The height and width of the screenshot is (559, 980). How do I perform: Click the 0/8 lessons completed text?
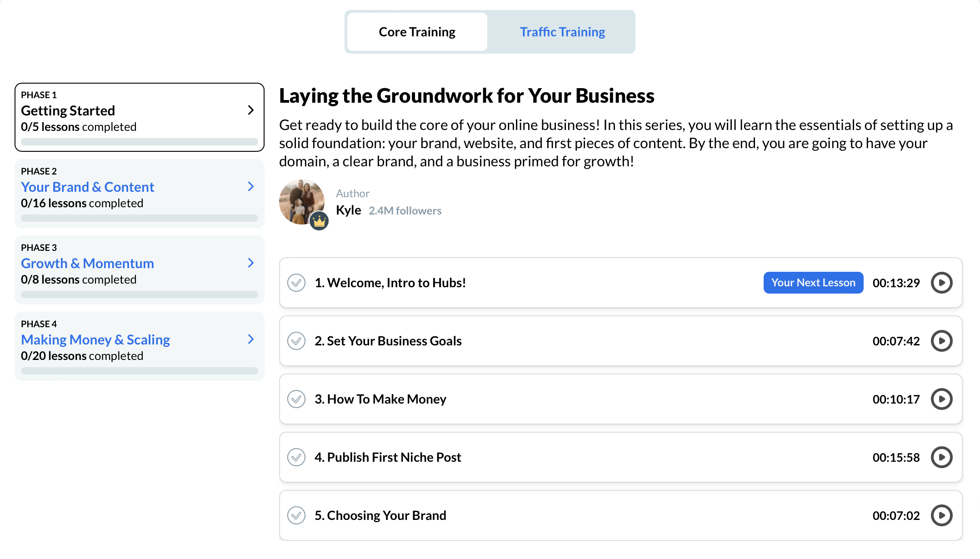coord(79,279)
